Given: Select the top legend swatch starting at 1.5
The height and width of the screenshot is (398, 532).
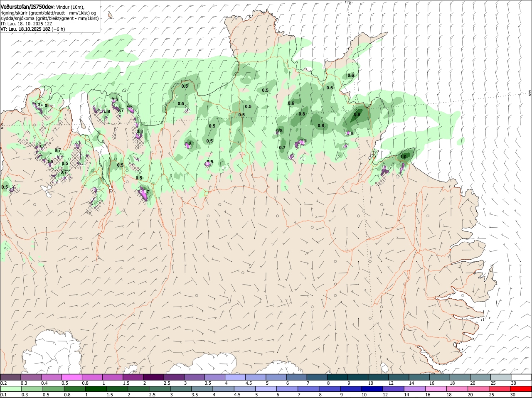Looking at the screenshot, I should (x=133, y=377).
